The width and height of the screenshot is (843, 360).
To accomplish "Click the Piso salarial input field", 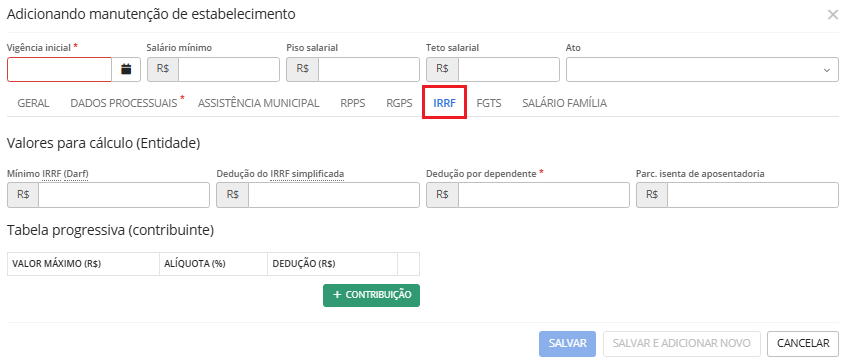I will coord(369,69).
